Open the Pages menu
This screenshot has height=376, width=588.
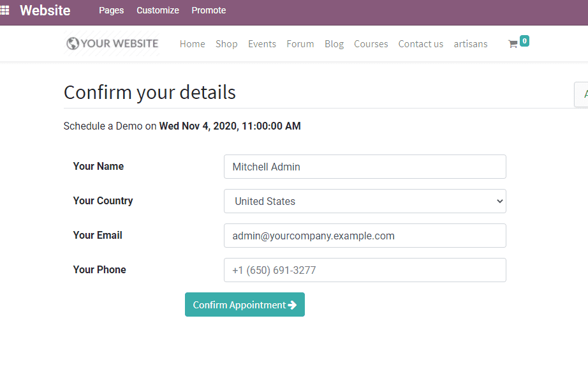(x=112, y=10)
